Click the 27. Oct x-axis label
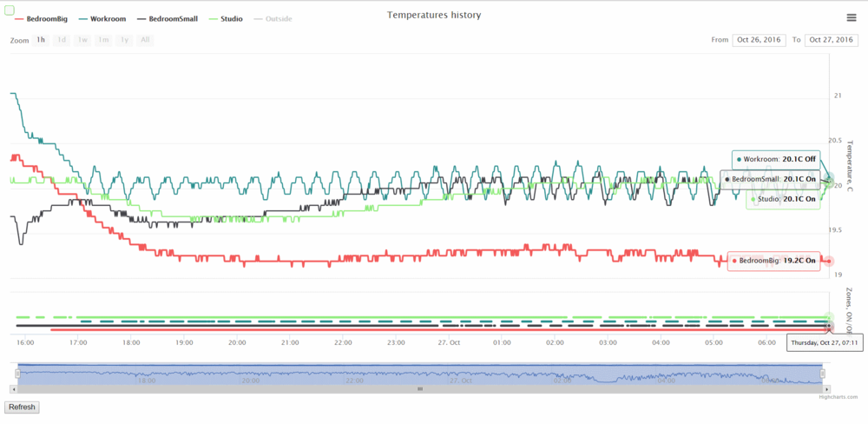The height and width of the screenshot is (424, 868). [x=449, y=343]
